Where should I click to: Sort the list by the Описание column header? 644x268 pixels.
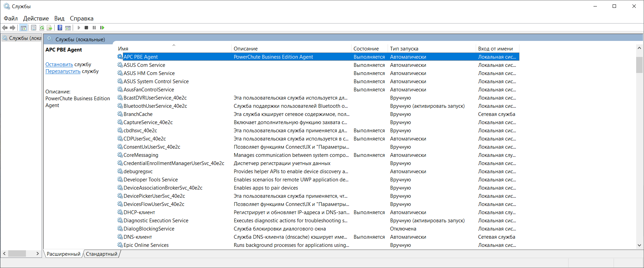pyautogui.click(x=292, y=48)
